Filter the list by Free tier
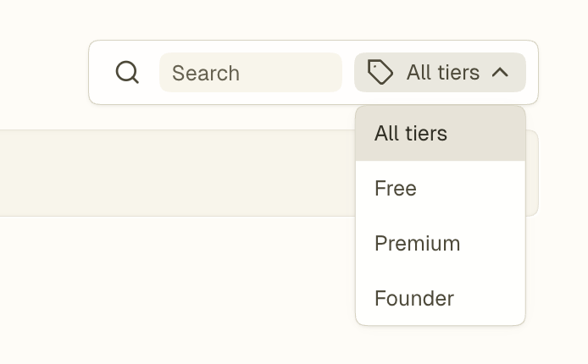Viewport: 588px width, 364px height. click(396, 189)
